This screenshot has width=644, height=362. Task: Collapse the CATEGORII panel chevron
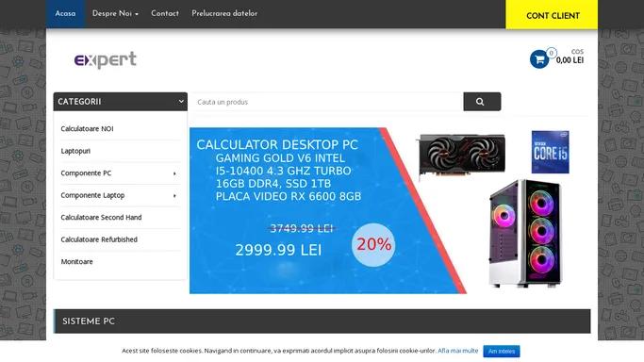tap(181, 102)
